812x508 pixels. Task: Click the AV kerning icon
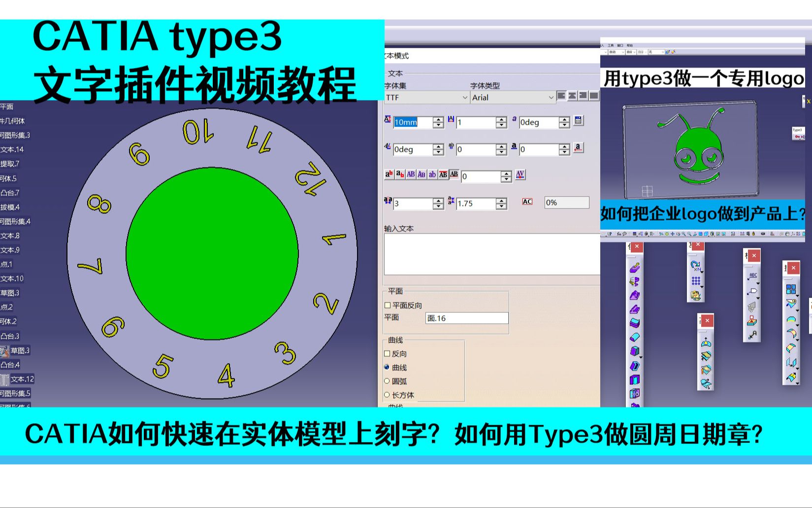point(520,174)
